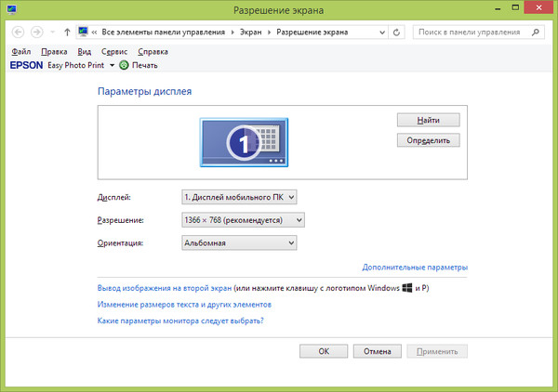Image resolution: width=558 pixels, height=392 pixels.
Task: Click Все элементы панели управления breadcrumb
Action: (164, 33)
